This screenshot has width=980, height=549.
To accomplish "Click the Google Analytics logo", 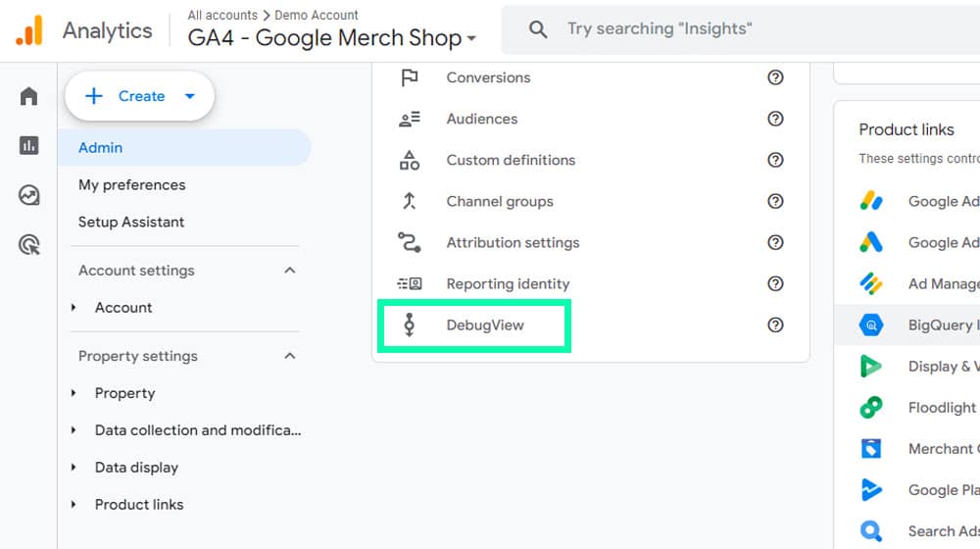I will [28, 30].
